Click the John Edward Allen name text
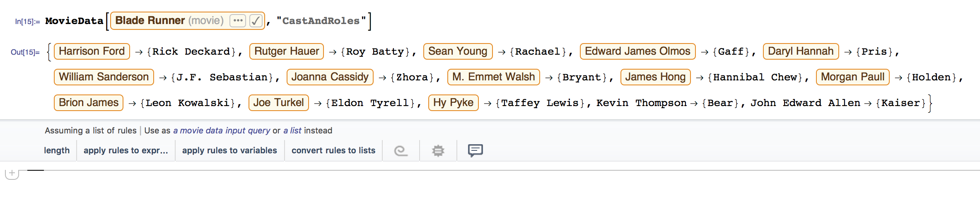980x208 pixels. point(805,103)
